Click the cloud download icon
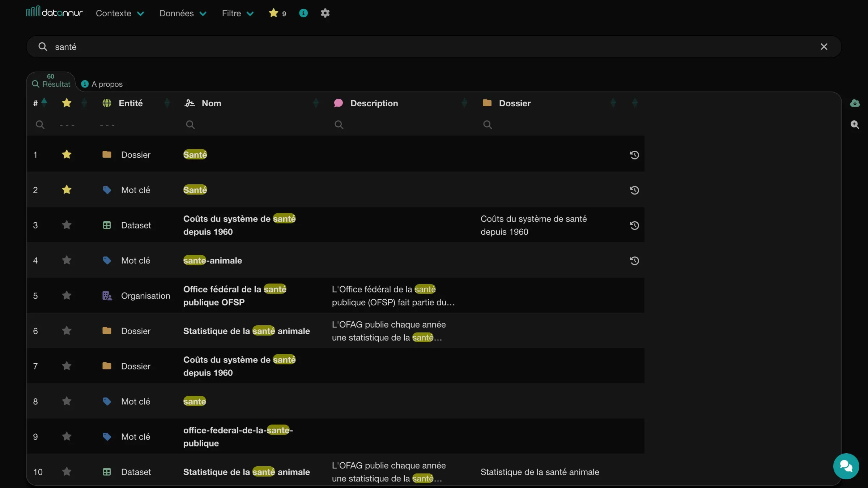 (855, 103)
